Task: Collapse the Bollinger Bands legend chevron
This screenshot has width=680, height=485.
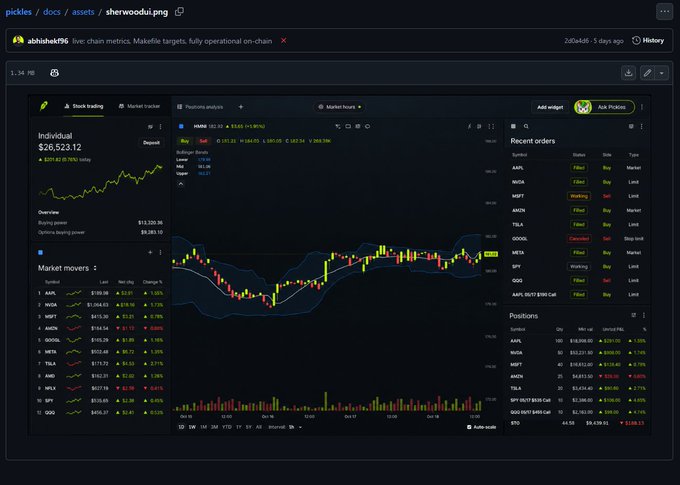Action: pos(181,184)
